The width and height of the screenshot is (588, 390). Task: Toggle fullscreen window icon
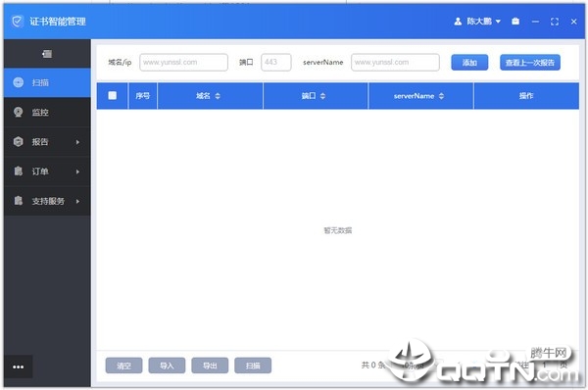[x=555, y=22]
